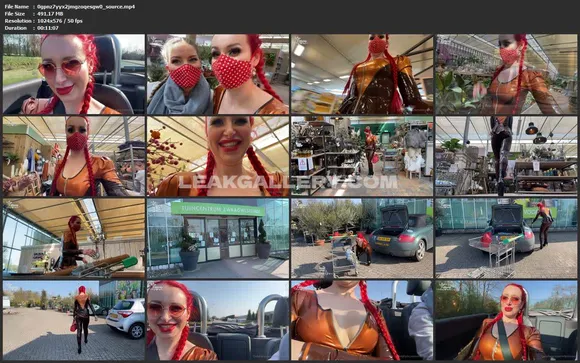Image resolution: width=580 pixels, height=363 pixels.
Task: Select the Resolution 1024x576 text line
Action: [x=43, y=21]
